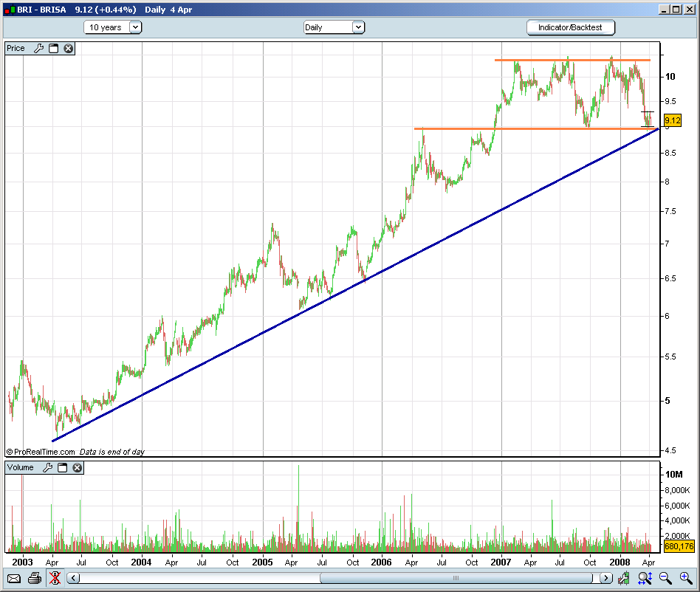
Task: Maximize the Price panel window icon
Action: click(x=54, y=48)
